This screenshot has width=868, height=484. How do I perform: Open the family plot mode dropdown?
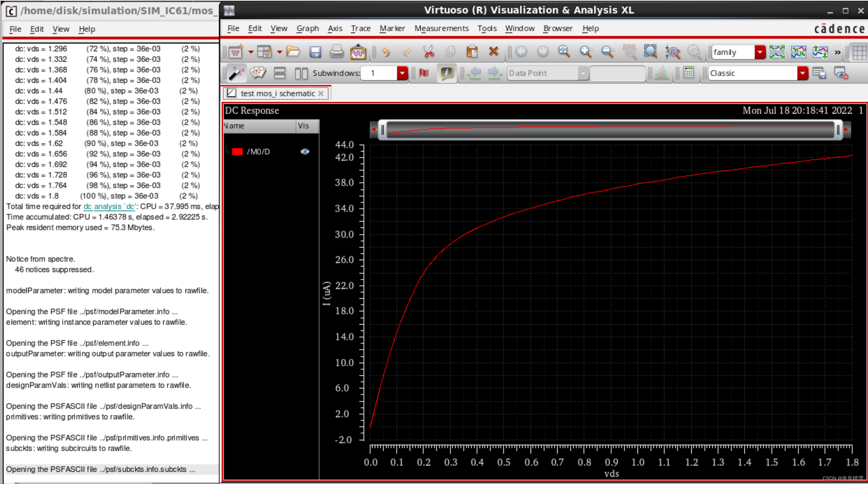(x=759, y=52)
